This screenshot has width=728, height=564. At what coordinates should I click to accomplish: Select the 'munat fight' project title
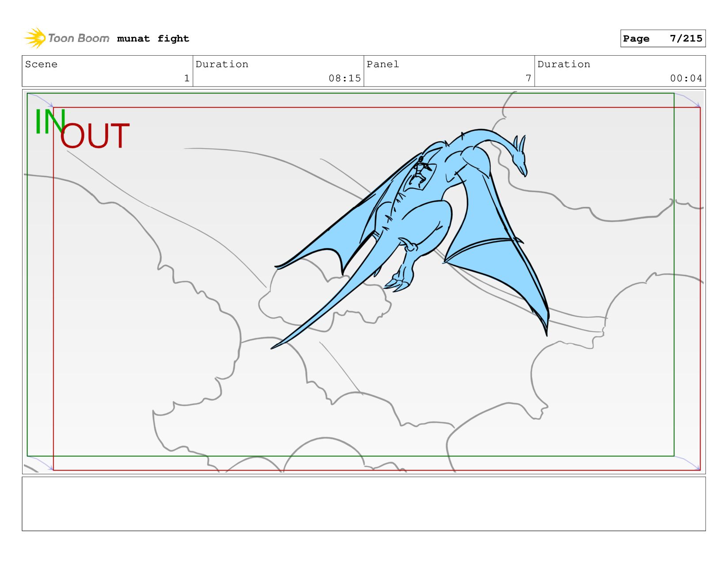[153, 38]
